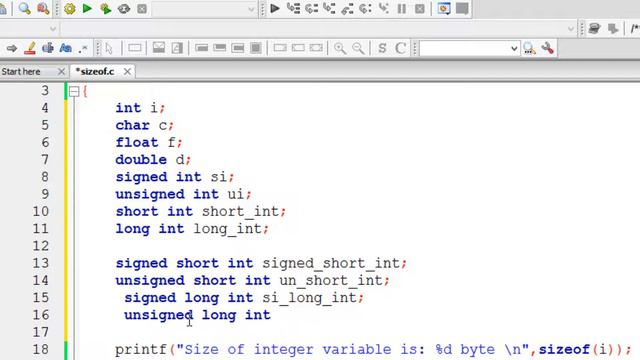
Task: Click the Step into debug icon
Action: [x=329, y=9]
